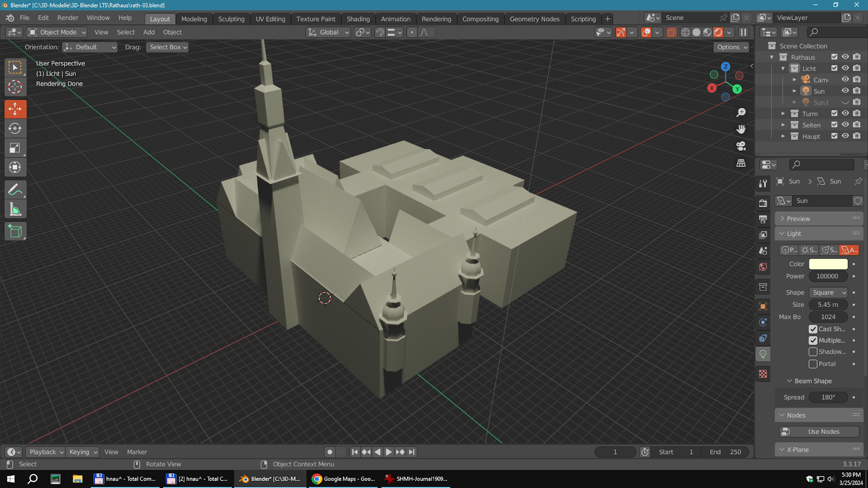Open the Object Constraints properties tab
The image size is (868, 488).
coord(763,338)
